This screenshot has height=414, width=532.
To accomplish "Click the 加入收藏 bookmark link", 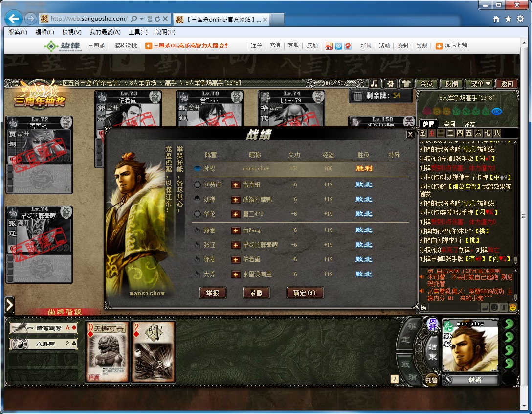I will (x=452, y=46).
